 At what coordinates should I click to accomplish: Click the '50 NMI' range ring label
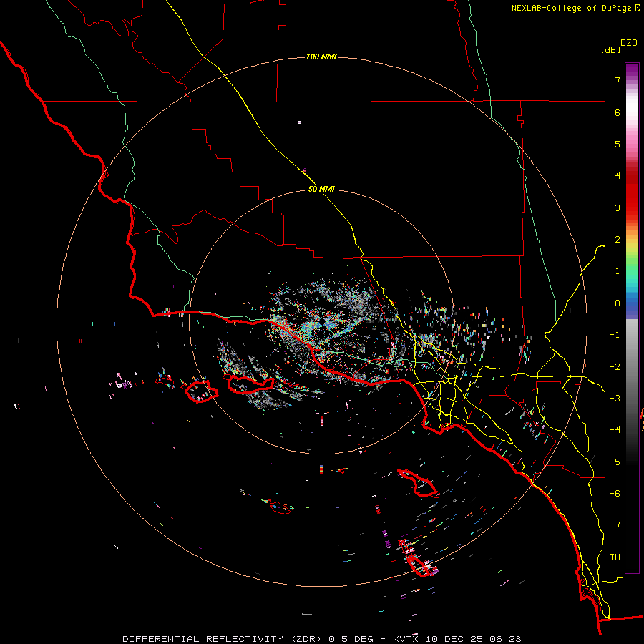coord(321,190)
